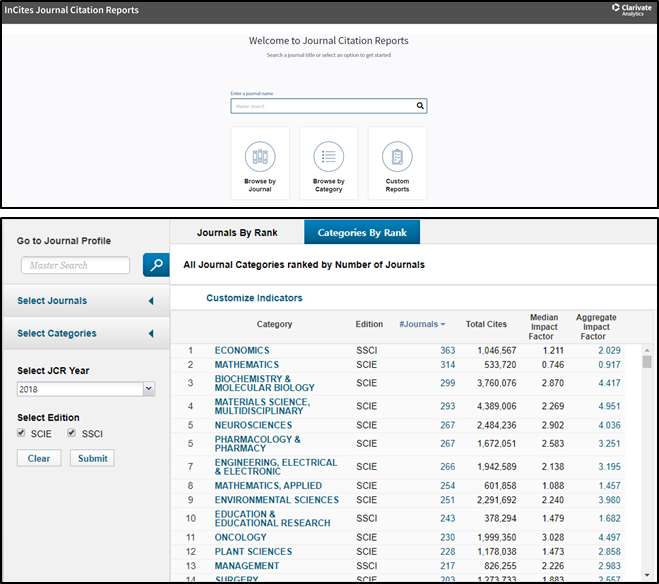The height and width of the screenshot is (584, 659).
Task: Click the Submit button
Action: (92, 458)
